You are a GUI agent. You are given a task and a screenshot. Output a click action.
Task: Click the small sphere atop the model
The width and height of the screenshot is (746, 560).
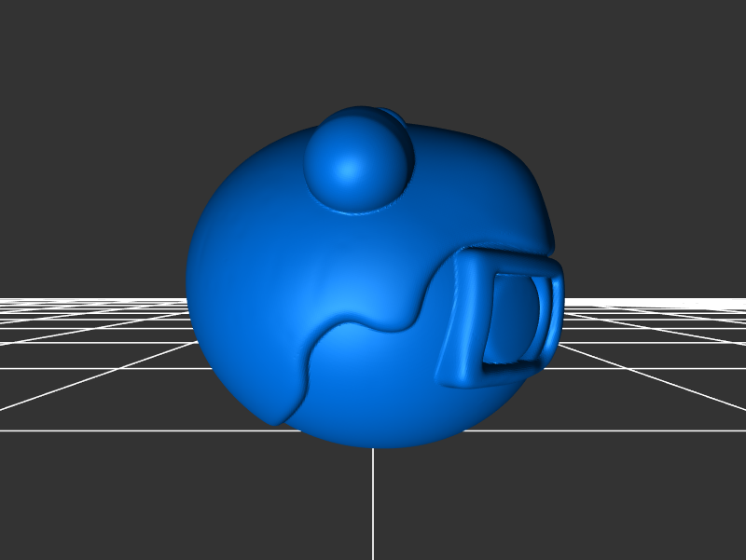click(x=357, y=157)
